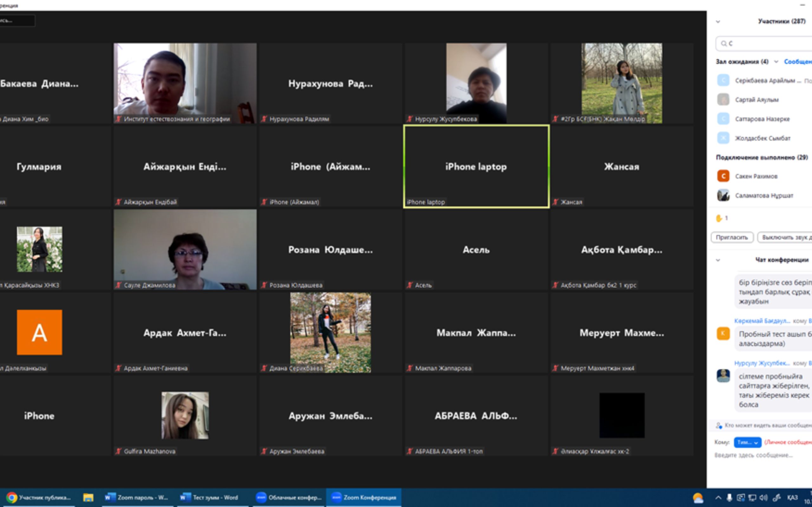
Task: Collapse the Участники panel chevron
Action: 718,22
